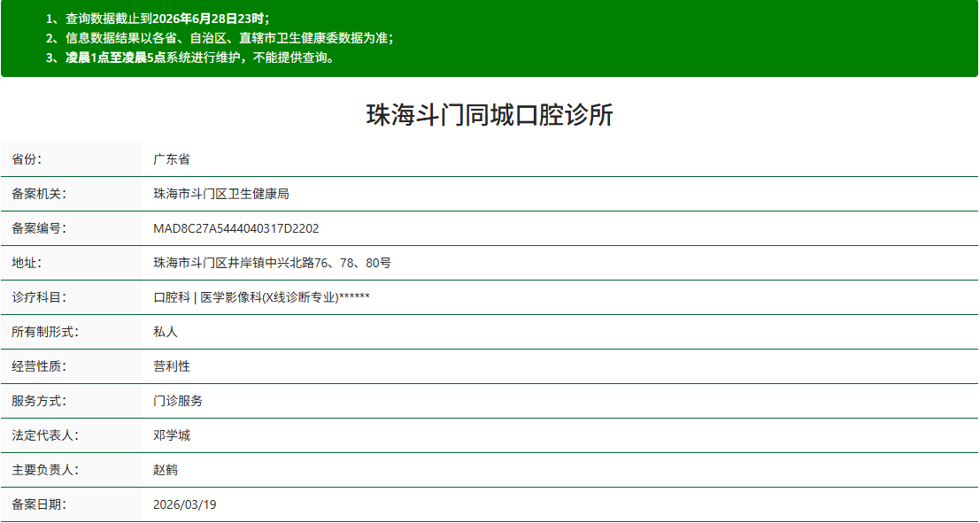Click the clinic title 珠海斗门同城口腔诊所
980x523 pixels.
coord(490,116)
